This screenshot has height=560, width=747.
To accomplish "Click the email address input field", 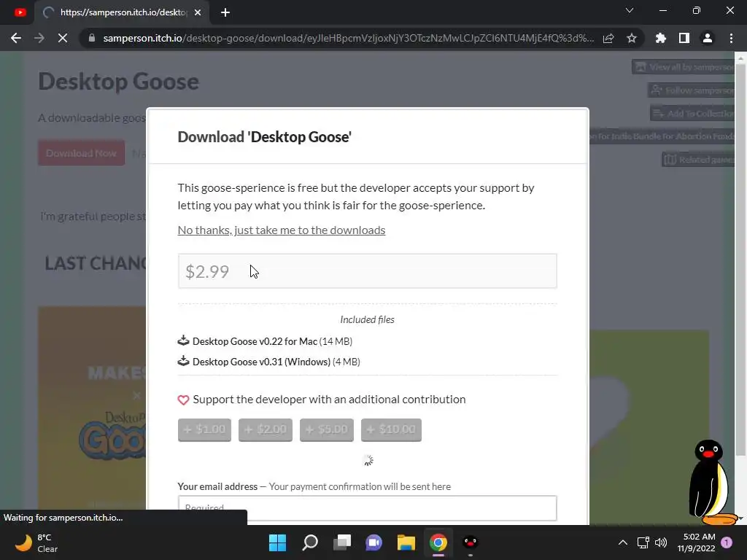I will [368, 508].
